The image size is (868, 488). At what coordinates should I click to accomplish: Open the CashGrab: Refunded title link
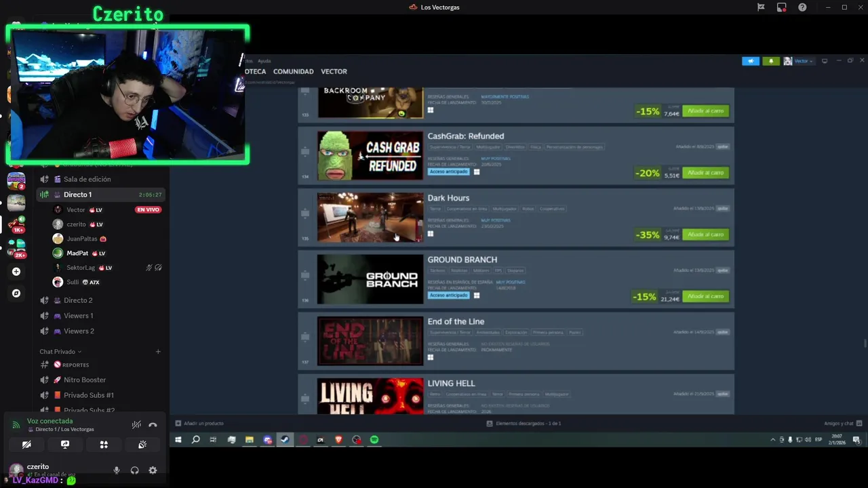(465, 136)
